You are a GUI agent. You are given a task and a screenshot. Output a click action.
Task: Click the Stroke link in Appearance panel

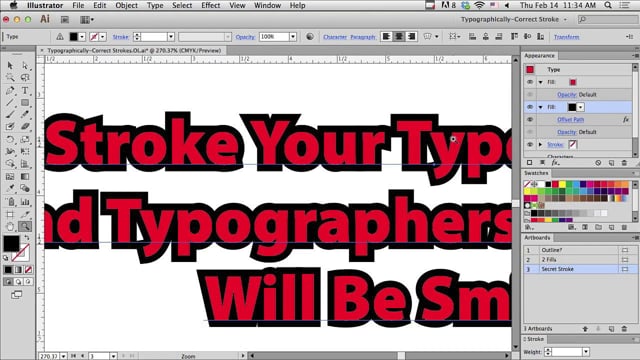click(555, 144)
